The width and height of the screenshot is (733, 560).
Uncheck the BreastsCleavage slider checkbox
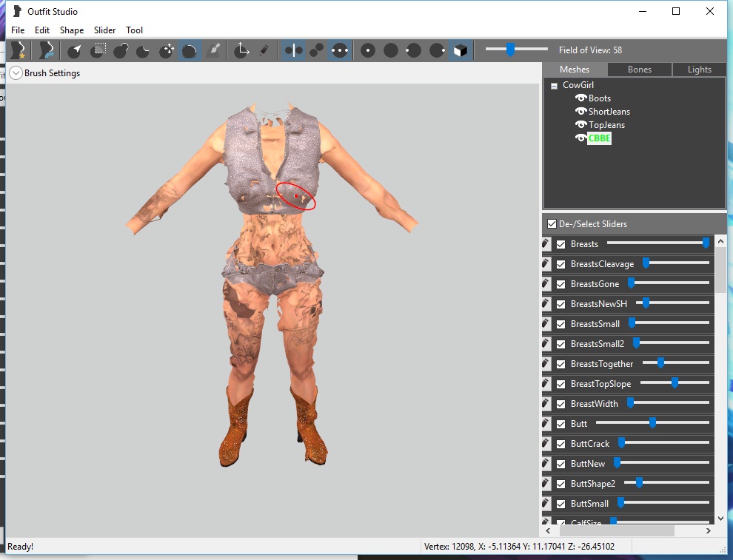click(x=561, y=264)
